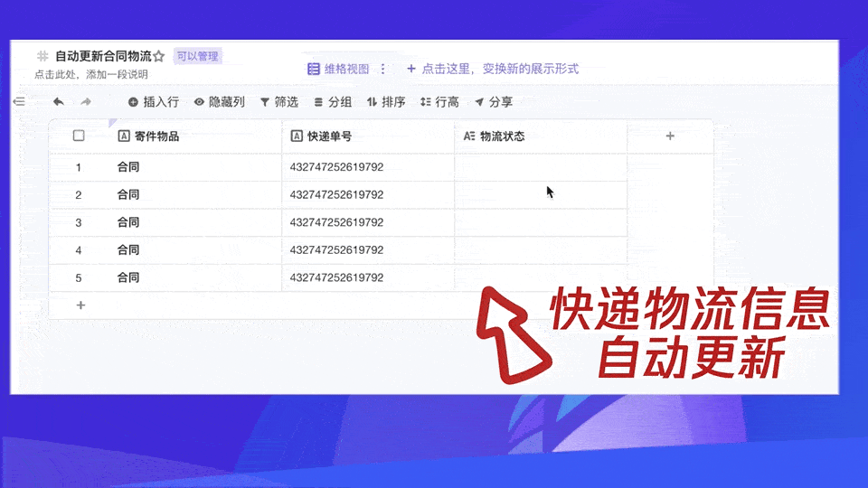Open the 筛选 filter tool
The height and width of the screenshot is (488, 868).
click(279, 102)
